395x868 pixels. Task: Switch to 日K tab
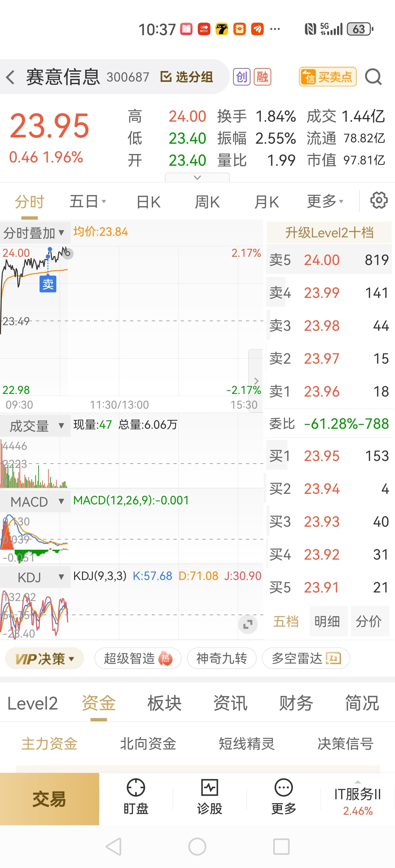click(x=148, y=202)
